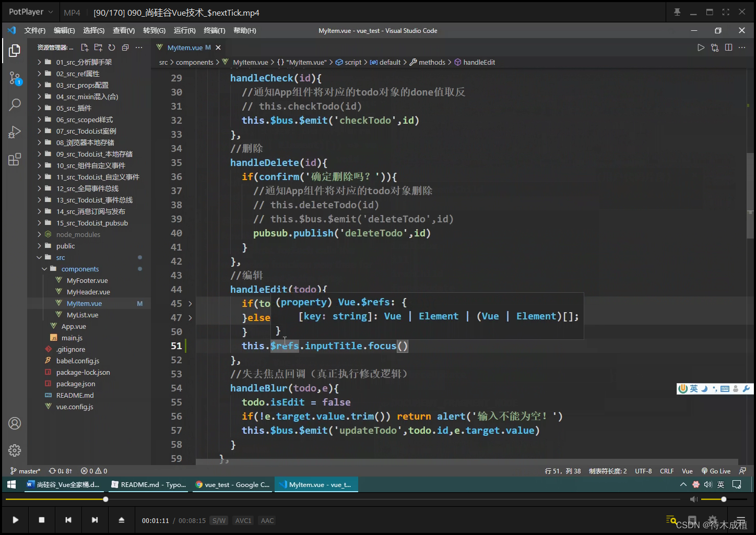The height and width of the screenshot is (535, 756).
Task: Open the 运行(R) menu
Action: (184, 31)
